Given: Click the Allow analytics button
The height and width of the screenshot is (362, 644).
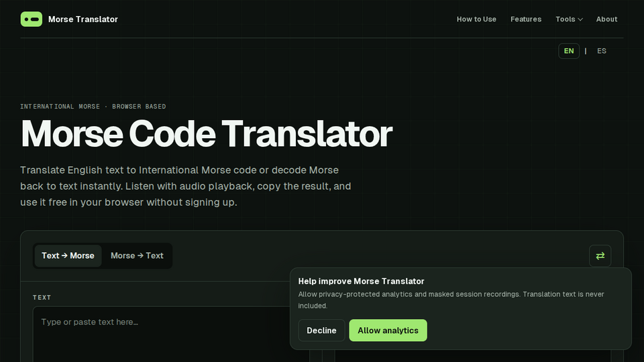Looking at the screenshot, I should [388, 330].
